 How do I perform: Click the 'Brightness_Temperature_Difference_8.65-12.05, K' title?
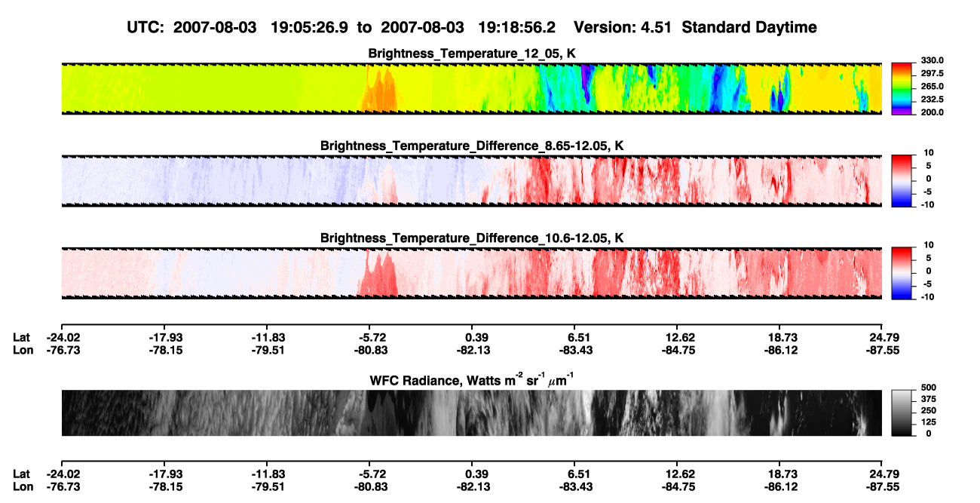point(472,146)
